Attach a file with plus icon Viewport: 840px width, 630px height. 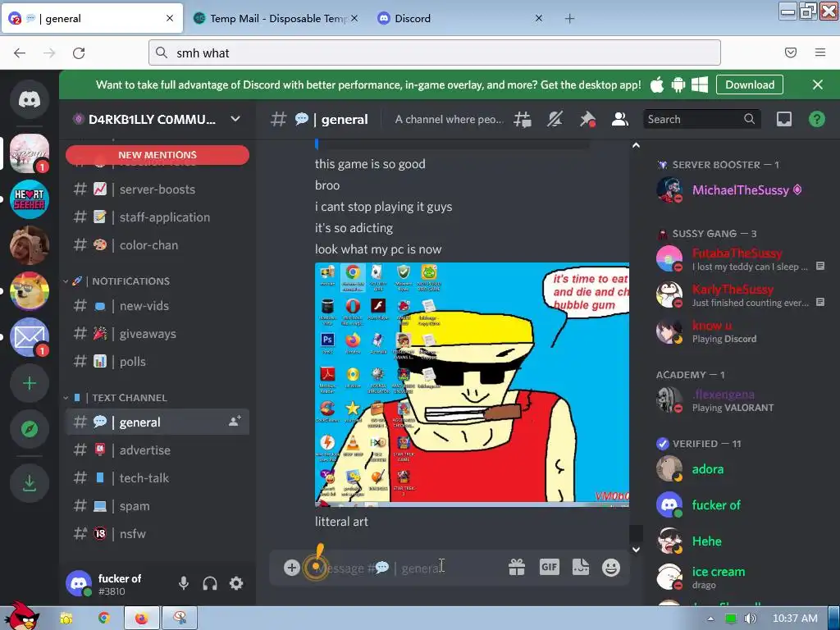(x=292, y=568)
